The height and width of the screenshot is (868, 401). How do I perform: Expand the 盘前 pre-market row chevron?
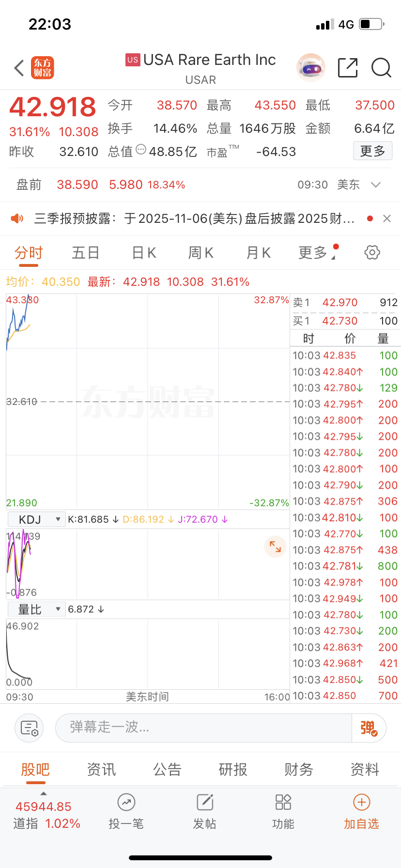[376, 185]
